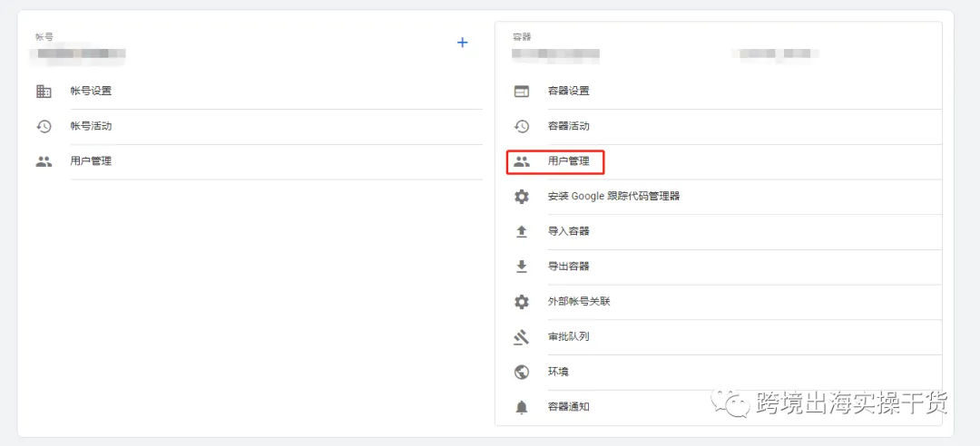Viewport: 980px width, 446px height.
Task: Open 用户管理 under the 容器 column
Action: click(x=569, y=161)
